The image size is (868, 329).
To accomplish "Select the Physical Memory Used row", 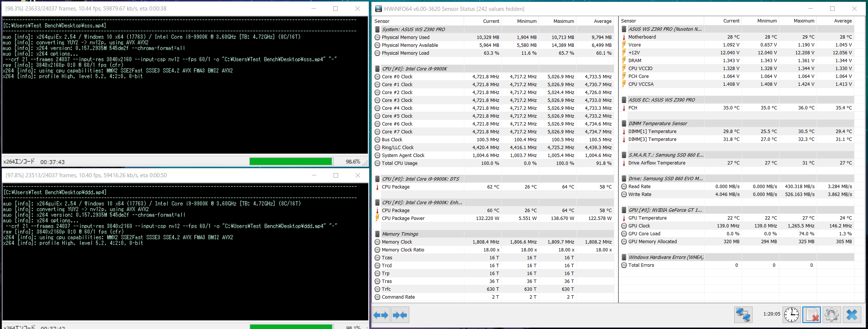I will pos(493,37).
